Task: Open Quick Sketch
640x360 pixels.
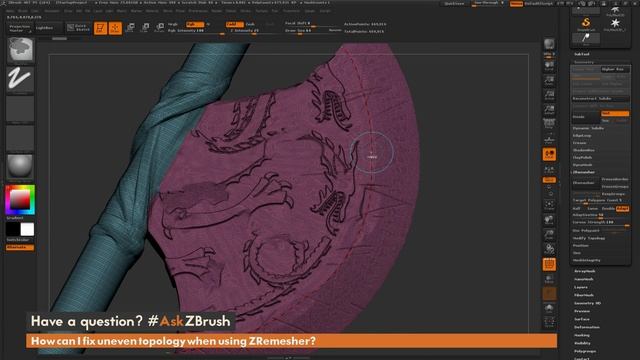Action: tap(78, 28)
